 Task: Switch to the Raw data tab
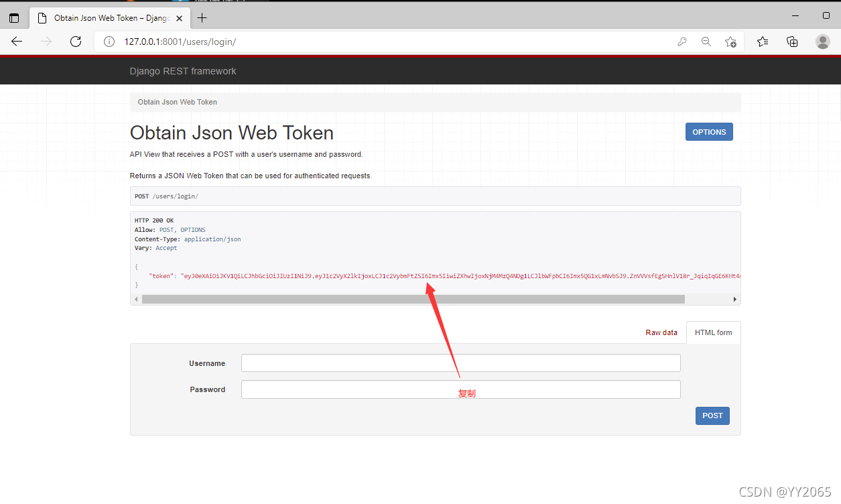[x=661, y=332]
